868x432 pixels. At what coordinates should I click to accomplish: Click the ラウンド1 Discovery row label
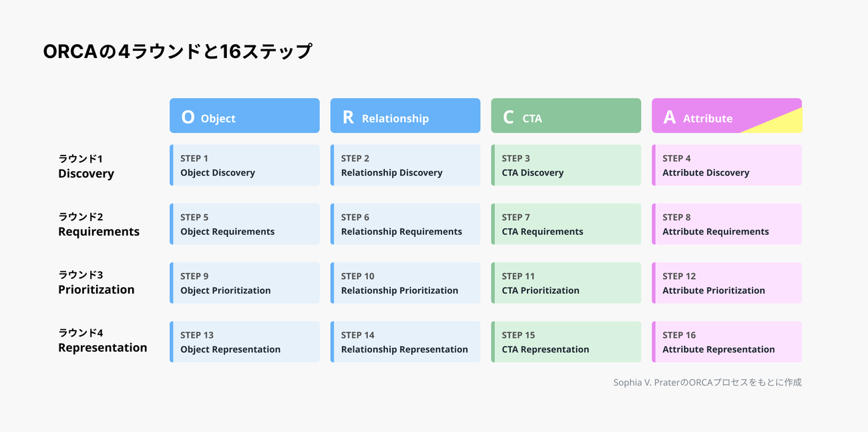[x=86, y=166]
